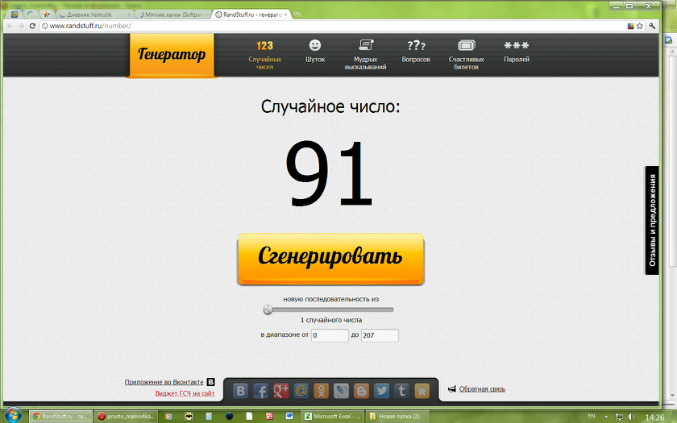Share via the Twitter icon
This screenshot has height=423, width=677.
point(383,390)
